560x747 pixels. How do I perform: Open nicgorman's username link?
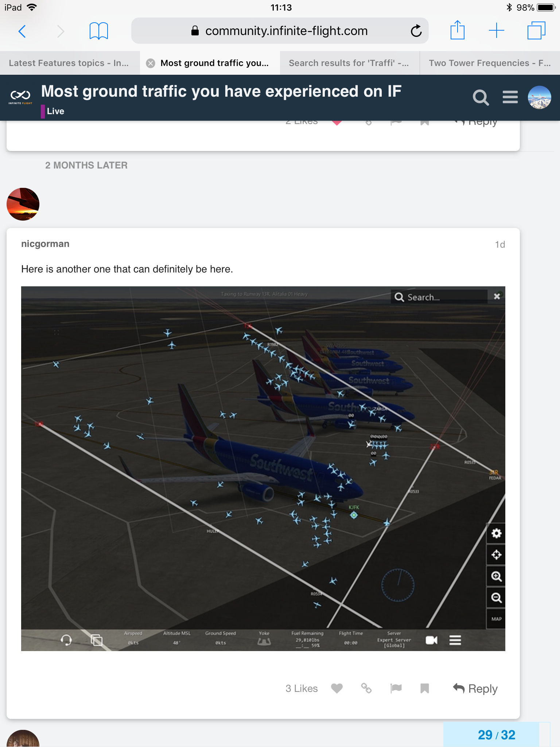[x=45, y=244]
